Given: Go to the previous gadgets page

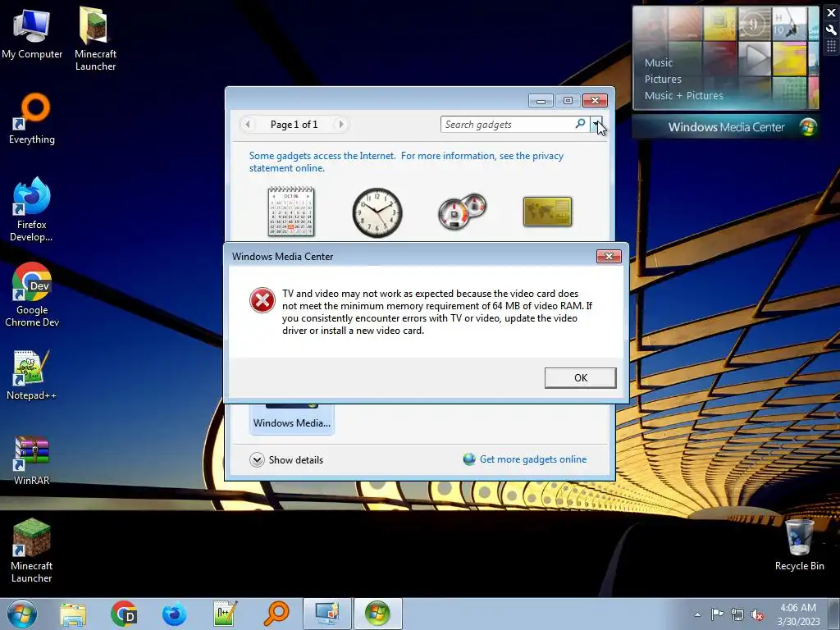Looking at the screenshot, I should pos(248,125).
